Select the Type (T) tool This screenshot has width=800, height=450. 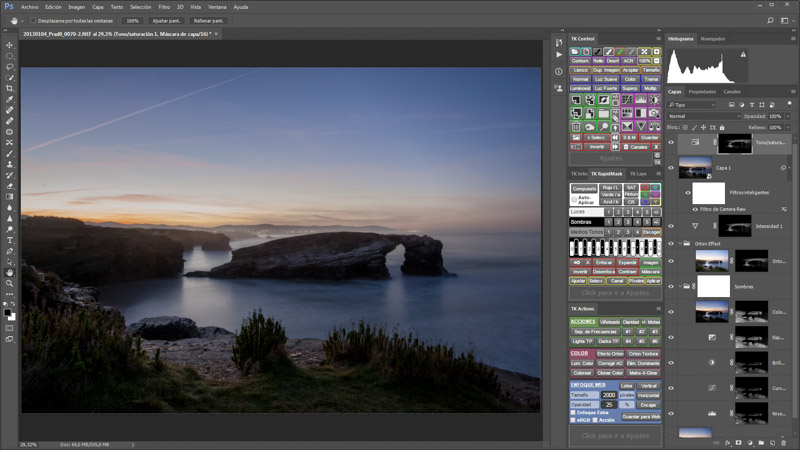tap(10, 240)
